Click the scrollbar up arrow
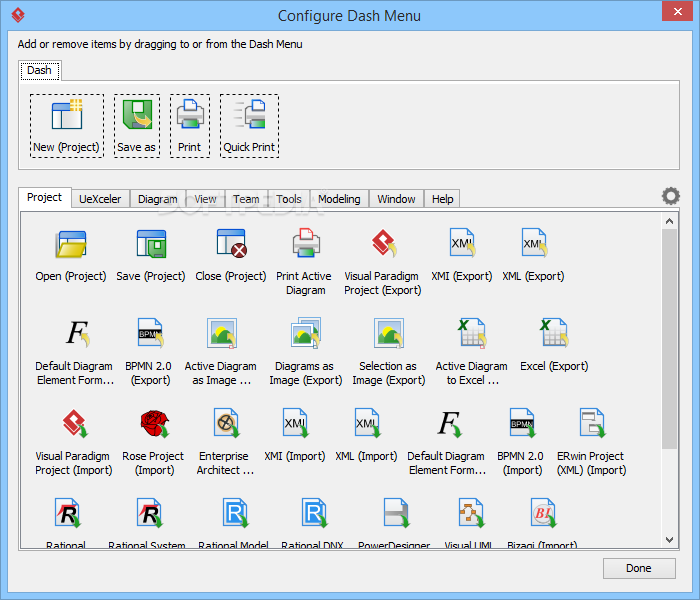Screen dimensions: 700x600 669,221
